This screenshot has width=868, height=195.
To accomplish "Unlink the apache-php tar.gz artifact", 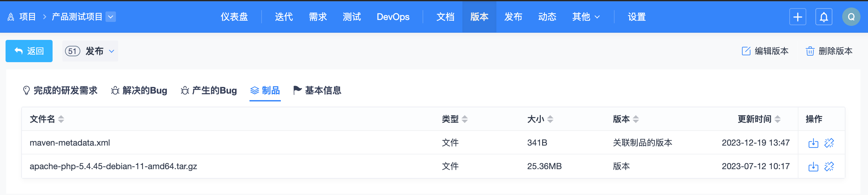I will pyautogui.click(x=829, y=166).
